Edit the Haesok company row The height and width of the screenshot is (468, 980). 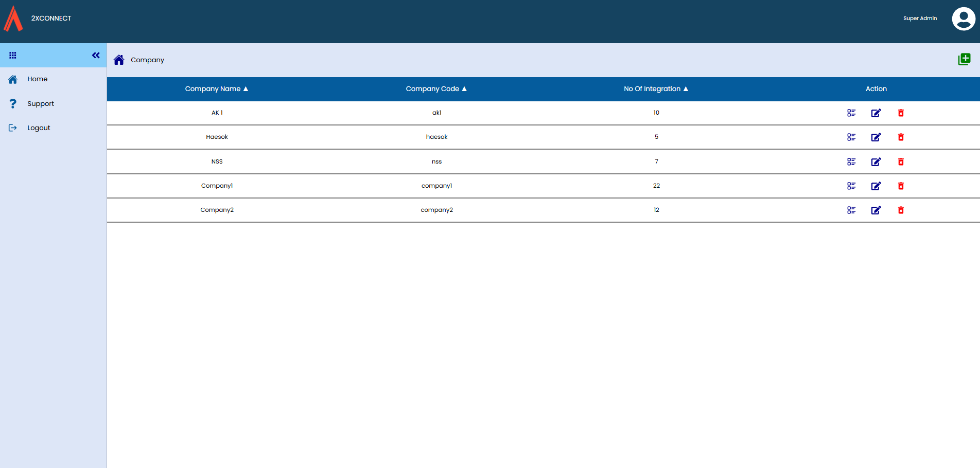click(x=876, y=137)
